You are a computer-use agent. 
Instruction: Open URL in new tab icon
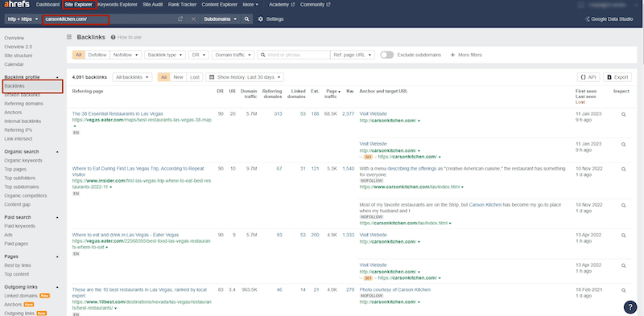point(180,19)
